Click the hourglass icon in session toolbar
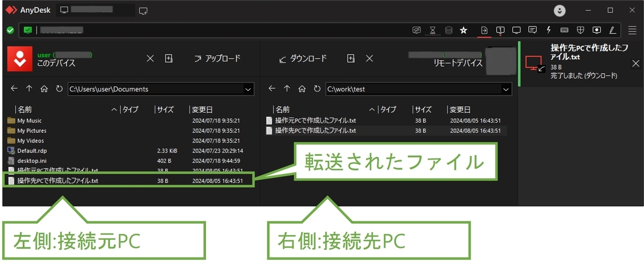Viewport: 644px width, 265px height. coord(433,30)
